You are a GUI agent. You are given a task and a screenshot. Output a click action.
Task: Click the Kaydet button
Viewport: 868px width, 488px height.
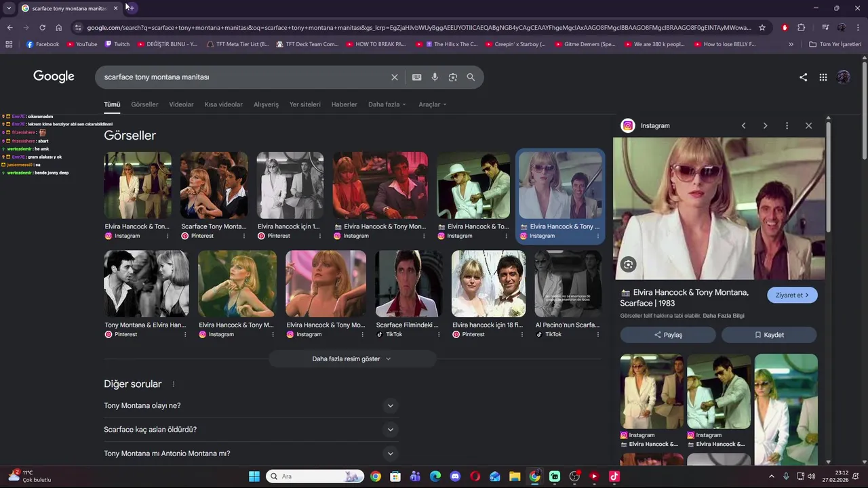[x=769, y=335]
